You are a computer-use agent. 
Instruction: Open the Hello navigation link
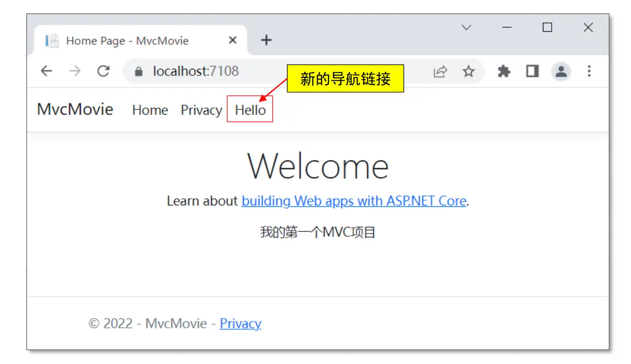point(250,110)
